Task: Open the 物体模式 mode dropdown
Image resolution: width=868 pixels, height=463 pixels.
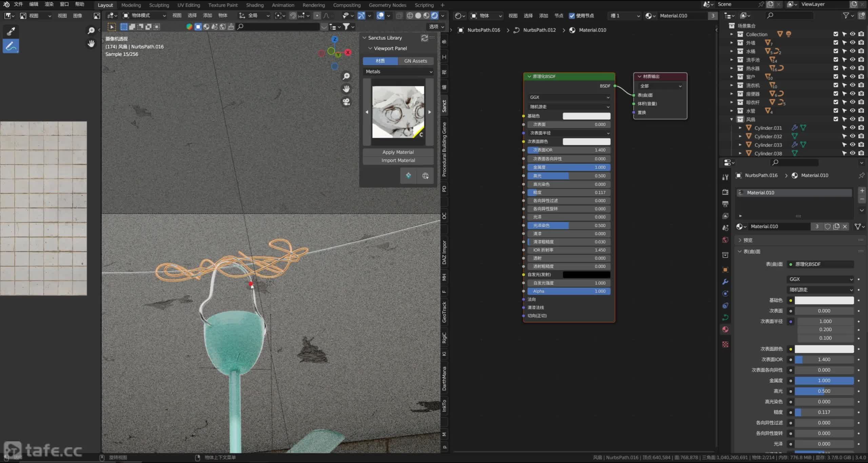Action: 144,16
